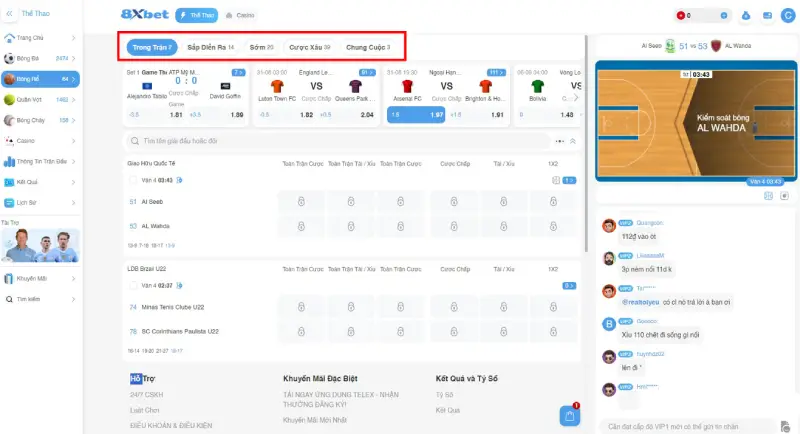Switch to Cược Xâu tab
Viewport: 800px width, 434px height.
click(x=309, y=47)
